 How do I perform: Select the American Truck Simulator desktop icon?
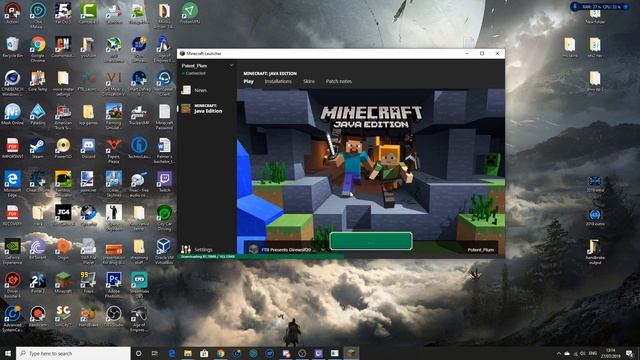tap(63, 117)
